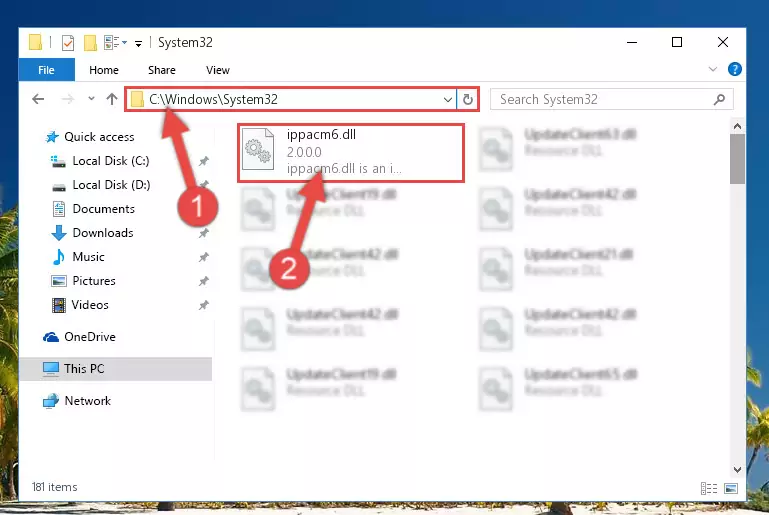Switch to the Share ribbon tab

162,70
